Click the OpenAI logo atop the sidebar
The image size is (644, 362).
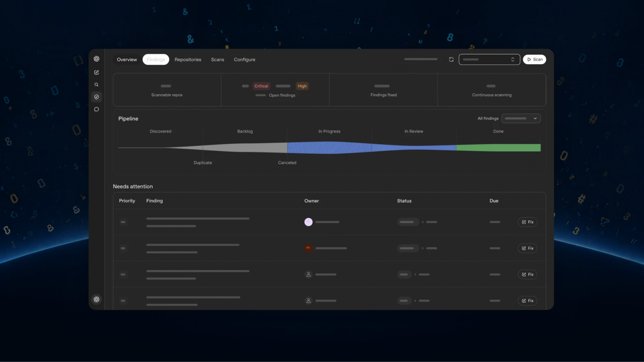[97, 59]
